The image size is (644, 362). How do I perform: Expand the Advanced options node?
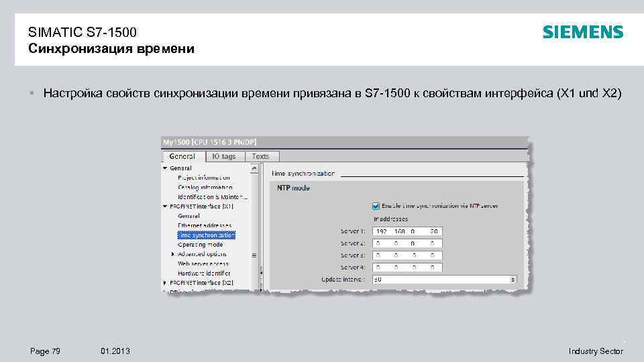[x=173, y=255]
